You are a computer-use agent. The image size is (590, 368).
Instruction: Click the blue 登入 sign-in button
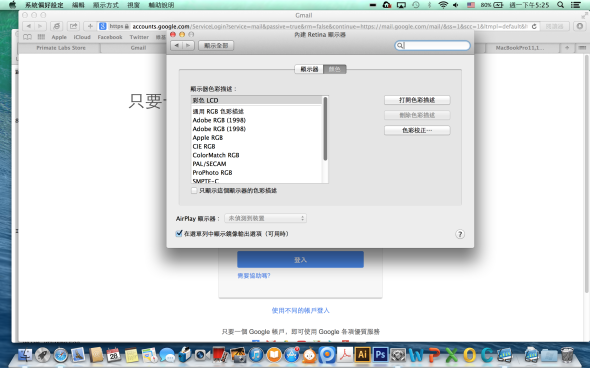(300, 260)
